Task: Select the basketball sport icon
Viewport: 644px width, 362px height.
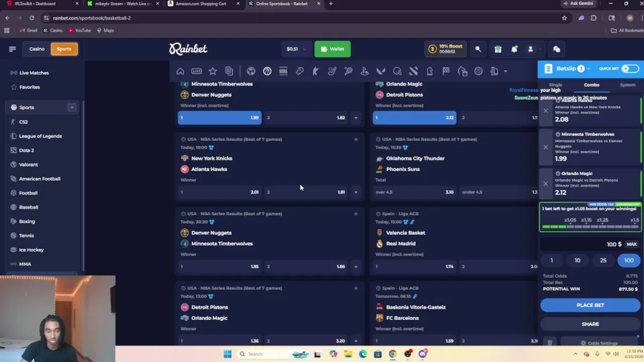Action: click(267, 71)
